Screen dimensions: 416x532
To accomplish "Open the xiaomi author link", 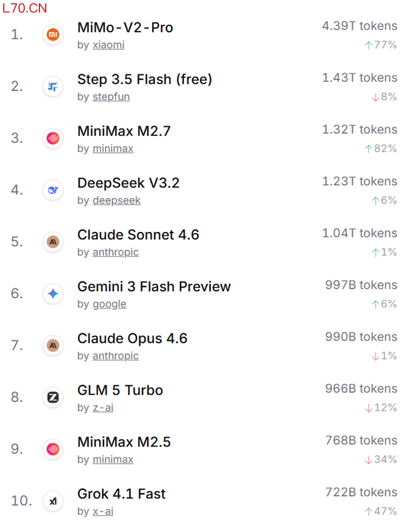I will click(108, 45).
